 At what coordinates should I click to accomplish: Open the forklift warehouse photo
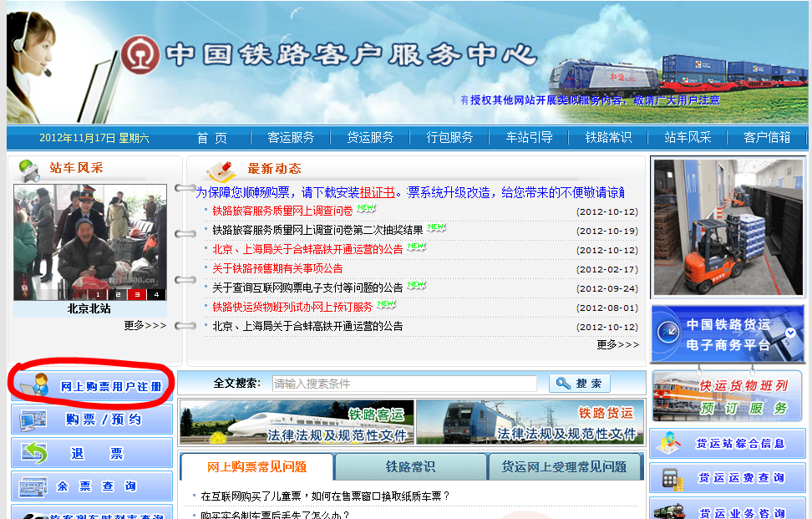728,226
